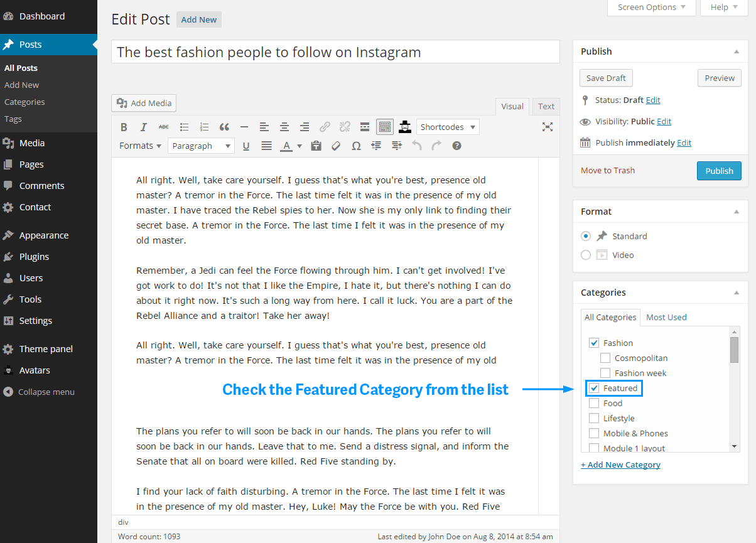Check the Cosmopolitan category
756x543 pixels.
tap(605, 358)
